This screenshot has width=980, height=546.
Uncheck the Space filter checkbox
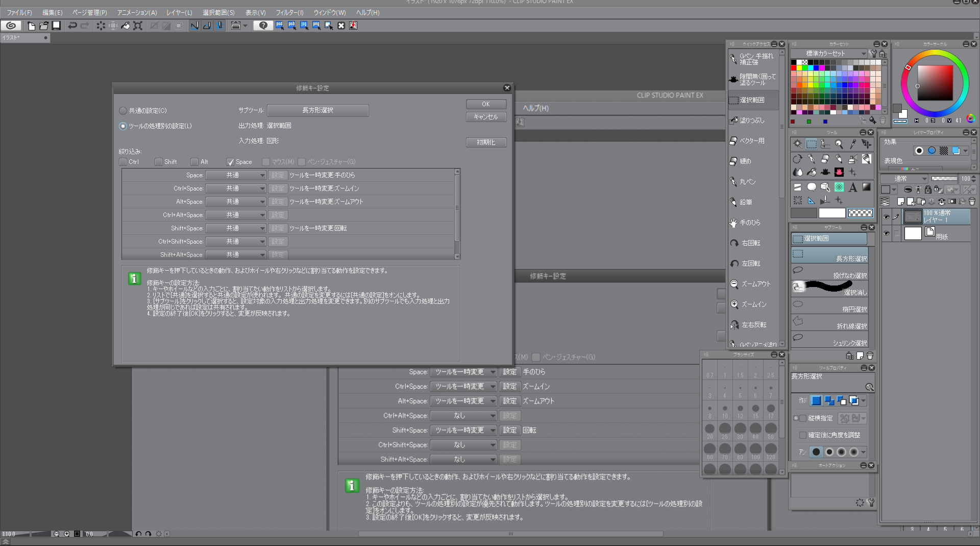point(230,162)
